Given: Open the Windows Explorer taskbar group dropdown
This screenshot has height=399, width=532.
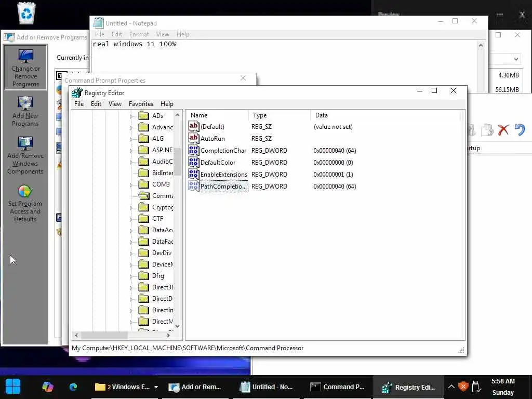Looking at the screenshot, I should 156,387.
